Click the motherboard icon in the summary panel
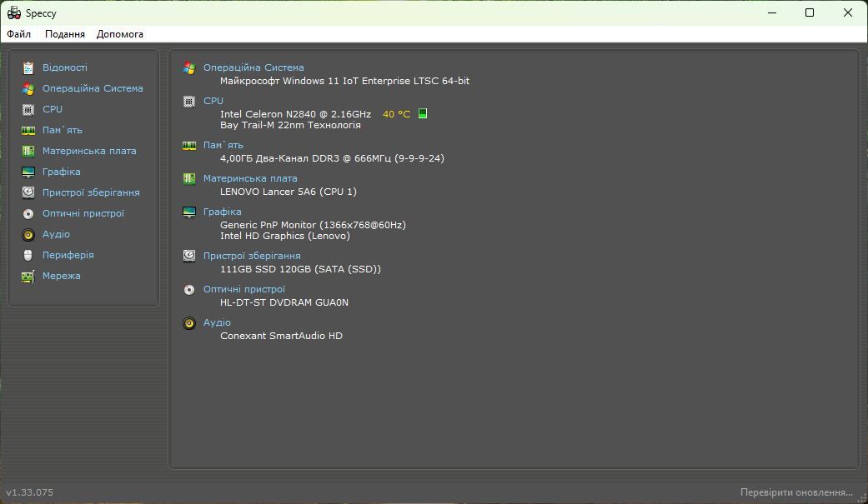Screen dimensions: 868x504 (x=189, y=179)
